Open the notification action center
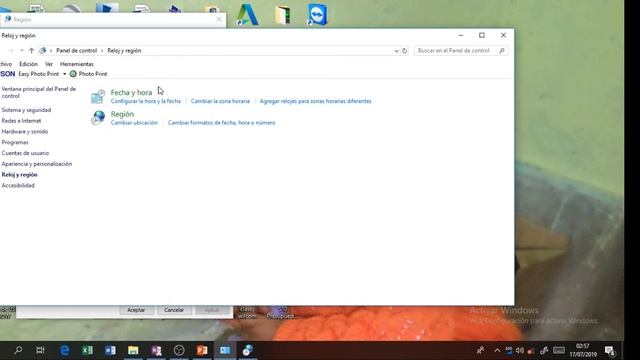 610,351
